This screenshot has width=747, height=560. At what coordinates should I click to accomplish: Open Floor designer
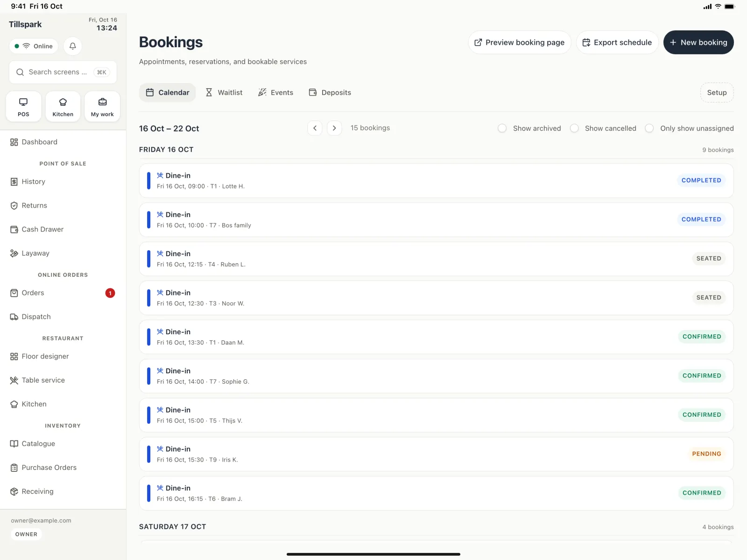[63, 356]
